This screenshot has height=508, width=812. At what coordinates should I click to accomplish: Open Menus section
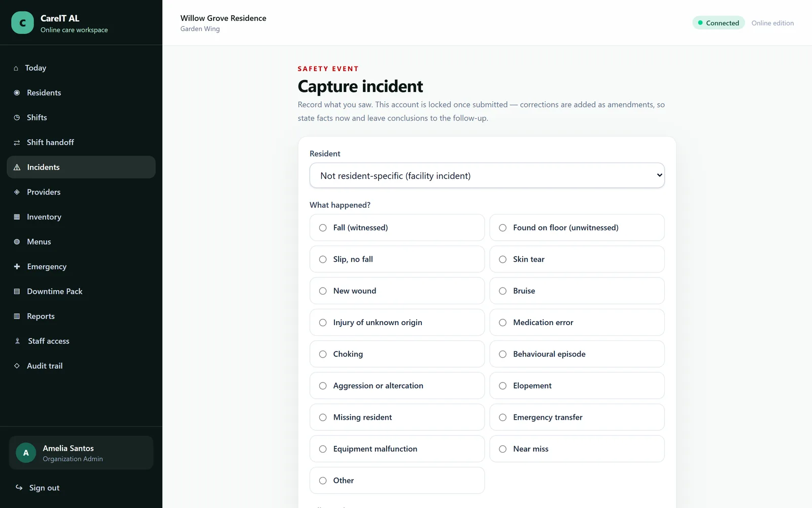pyautogui.click(x=81, y=242)
